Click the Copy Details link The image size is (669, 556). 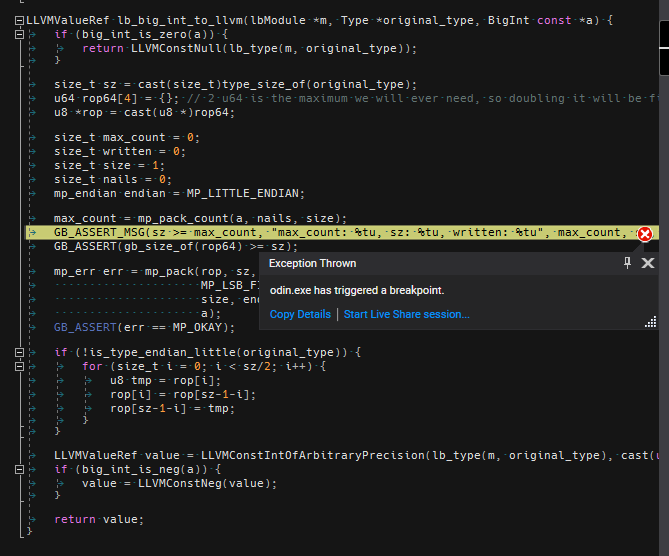point(300,314)
